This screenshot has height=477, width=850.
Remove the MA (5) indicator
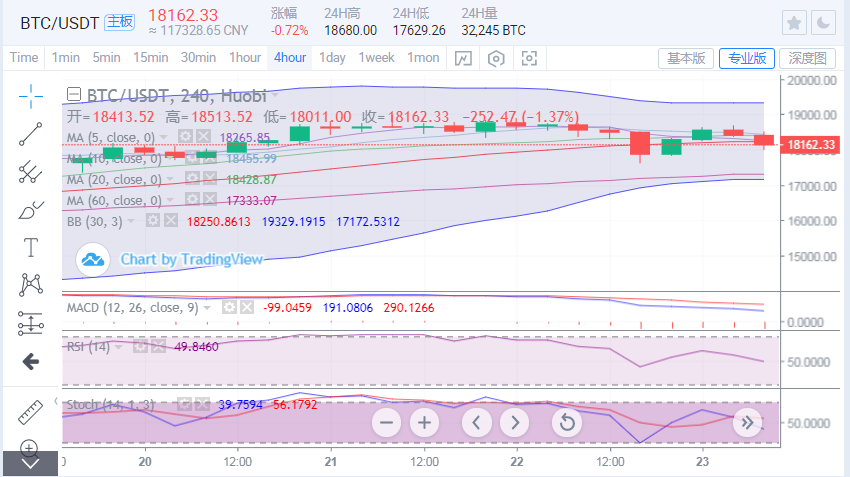[203, 136]
